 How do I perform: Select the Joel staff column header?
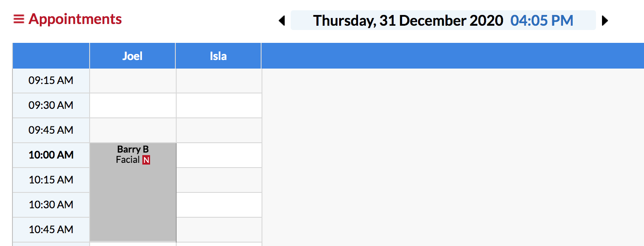click(x=132, y=56)
